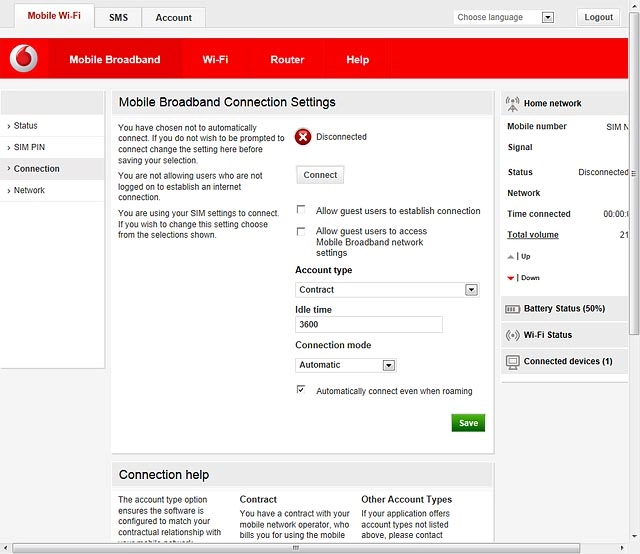
Task: Switch to the Account tab
Action: click(173, 18)
